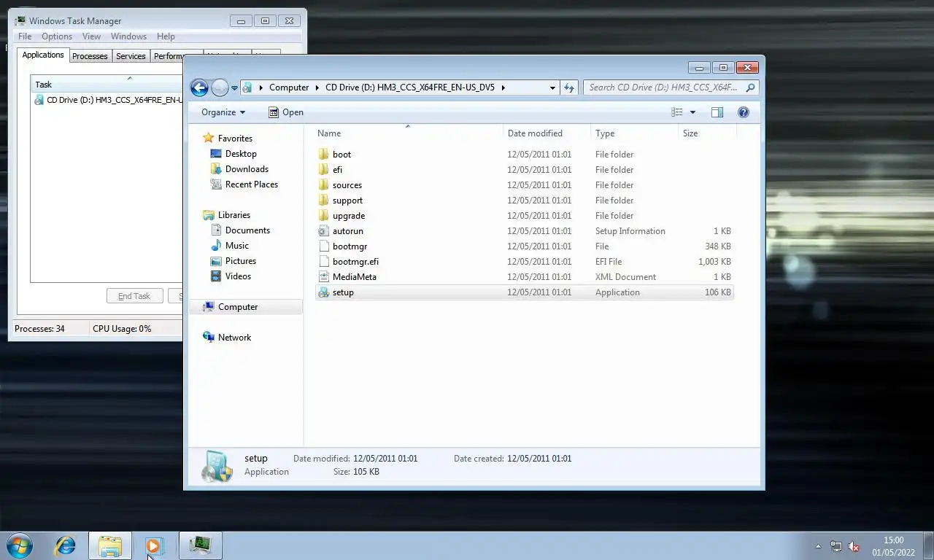Click the Open toolbar button
The height and width of the screenshot is (560, 934).
[x=285, y=112]
